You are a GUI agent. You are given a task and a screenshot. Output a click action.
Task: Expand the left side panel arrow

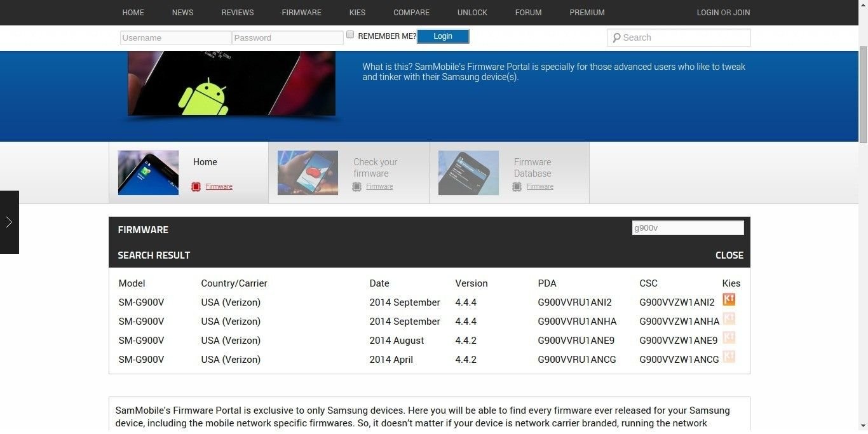click(9, 222)
